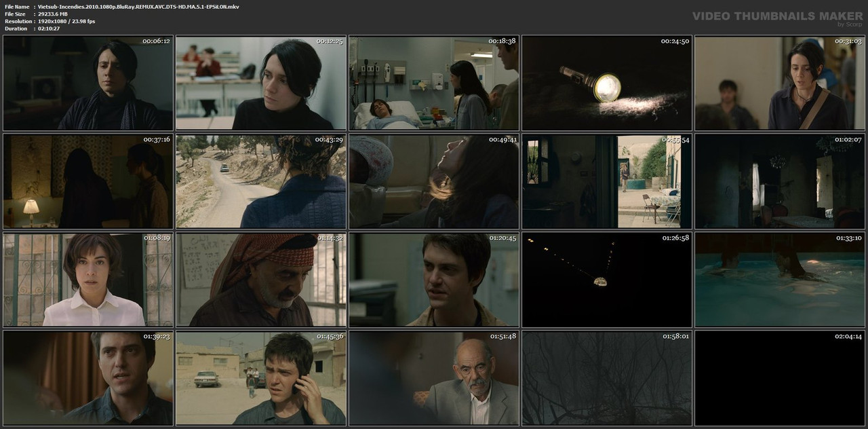
Task: Click the dark lights thumbnail at 01:26:58
Action: (607, 280)
